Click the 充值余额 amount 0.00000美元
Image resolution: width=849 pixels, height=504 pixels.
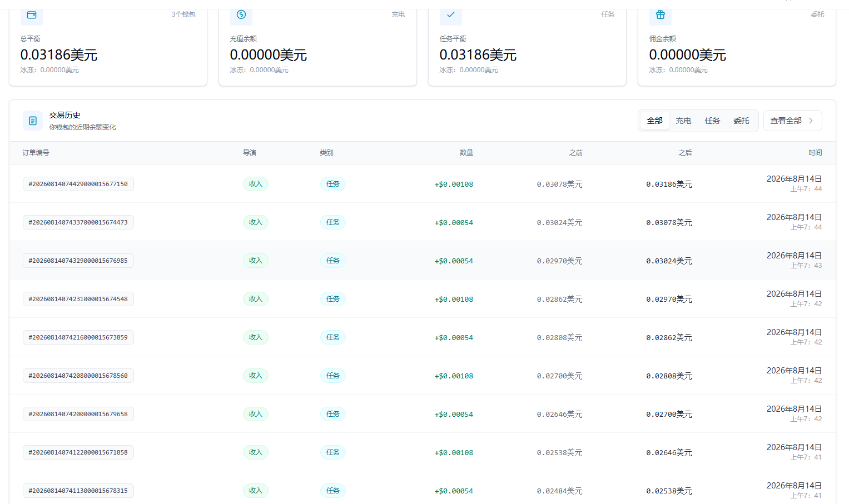point(269,55)
